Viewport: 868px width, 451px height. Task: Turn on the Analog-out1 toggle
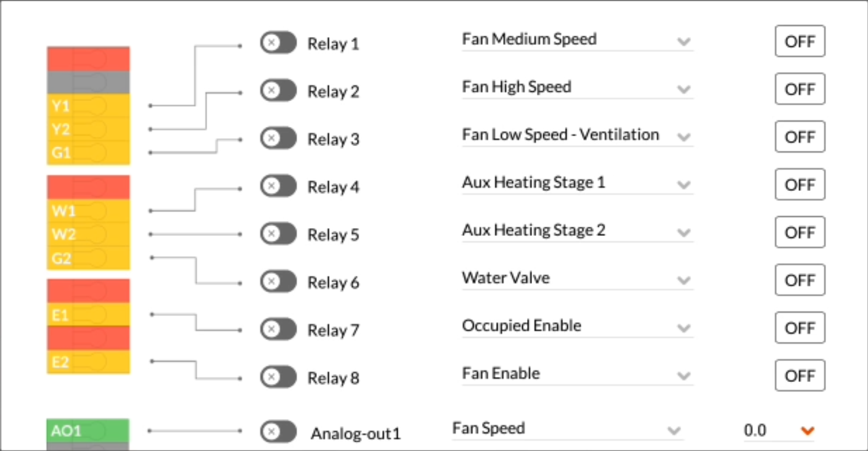(x=278, y=432)
